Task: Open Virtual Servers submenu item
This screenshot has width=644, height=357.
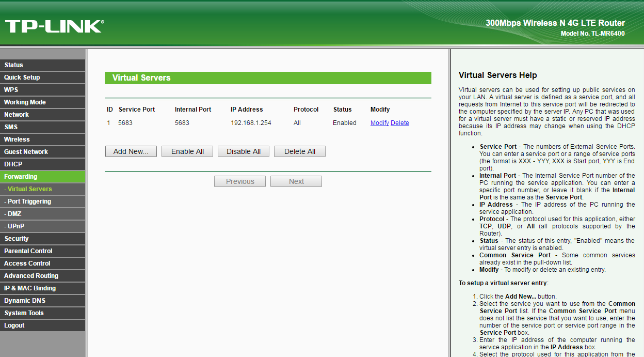Action: tap(43, 189)
